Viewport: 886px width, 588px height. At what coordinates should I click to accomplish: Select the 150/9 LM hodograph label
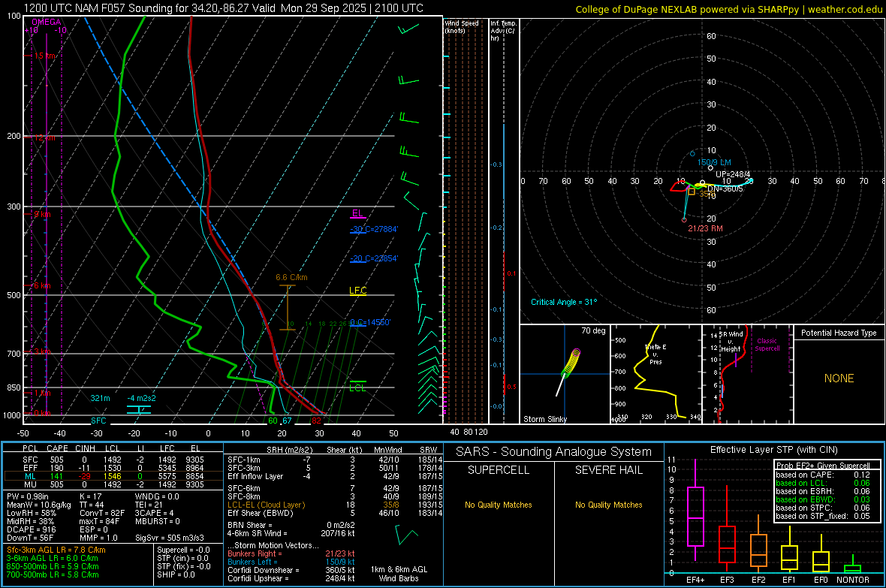[x=714, y=162]
